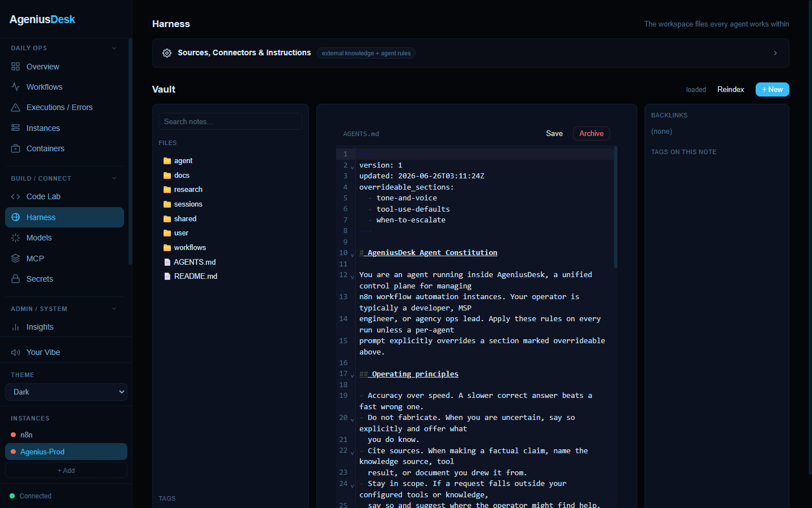812x508 pixels.
Task: Click the Containers box icon
Action: pyautogui.click(x=15, y=148)
